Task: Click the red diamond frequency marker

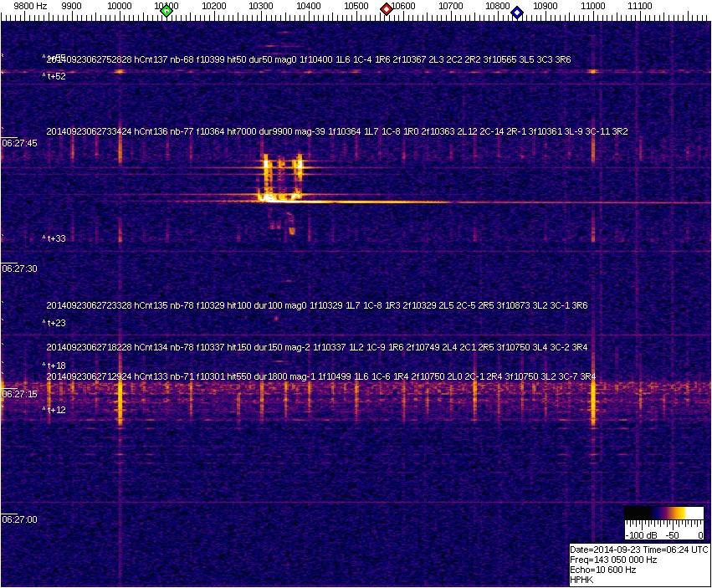Action: click(387, 9)
